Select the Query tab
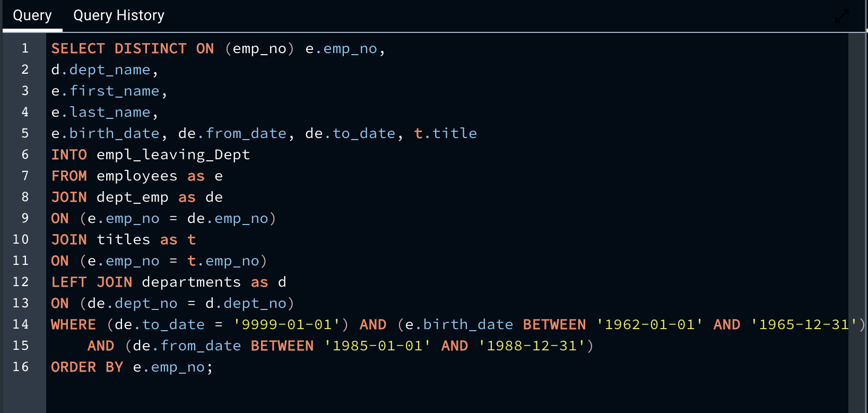This screenshot has width=868, height=413. (x=31, y=15)
